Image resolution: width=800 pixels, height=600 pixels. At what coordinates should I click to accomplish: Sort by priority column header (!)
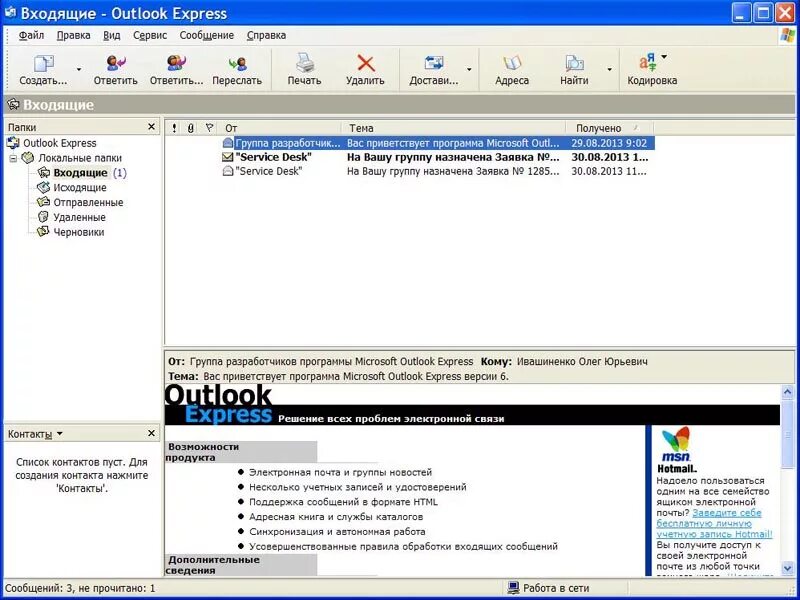click(174, 128)
